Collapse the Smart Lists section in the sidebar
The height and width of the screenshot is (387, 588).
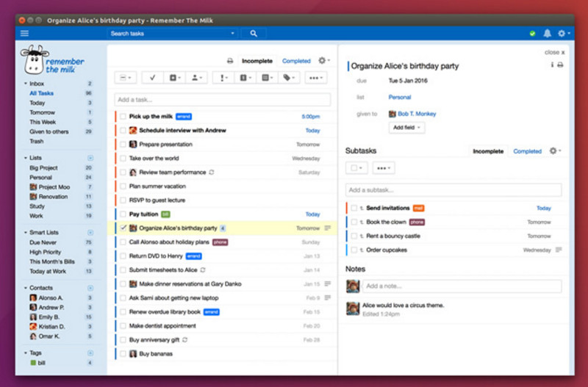26,232
